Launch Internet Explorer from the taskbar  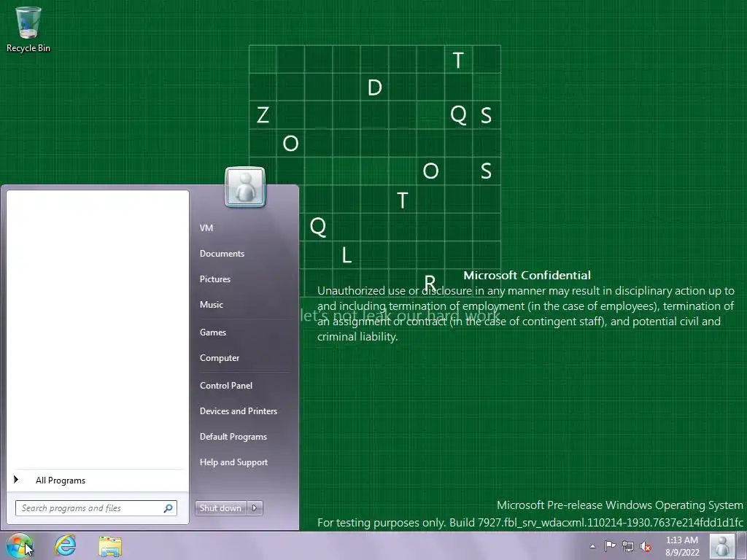pos(65,545)
